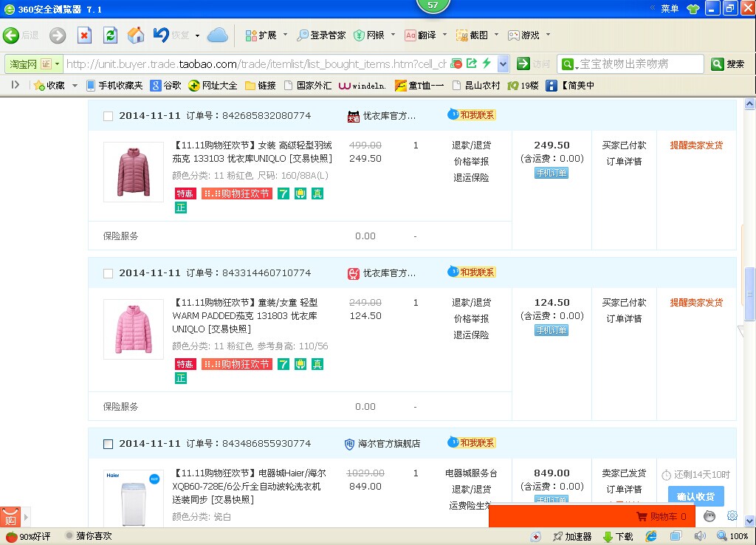Click the green 搜索 search button
Viewport: 756px width, 545px height.
click(728, 64)
